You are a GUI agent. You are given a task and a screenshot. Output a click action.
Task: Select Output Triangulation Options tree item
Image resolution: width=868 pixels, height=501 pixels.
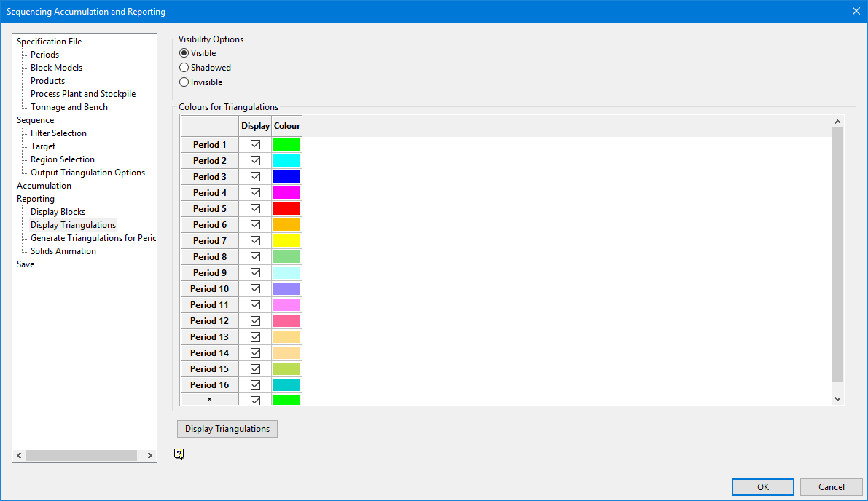[87, 173]
